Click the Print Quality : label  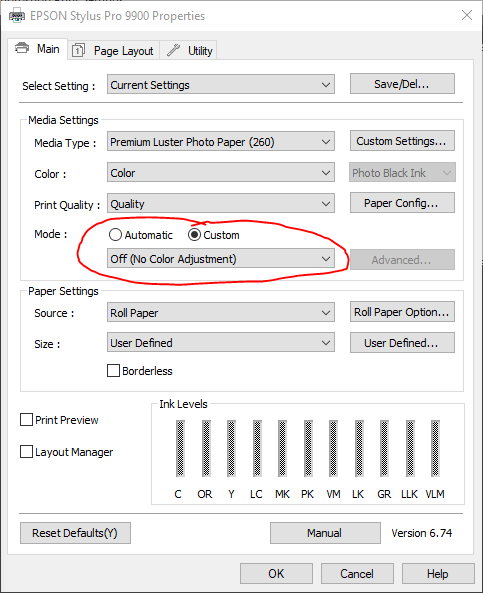(x=67, y=205)
